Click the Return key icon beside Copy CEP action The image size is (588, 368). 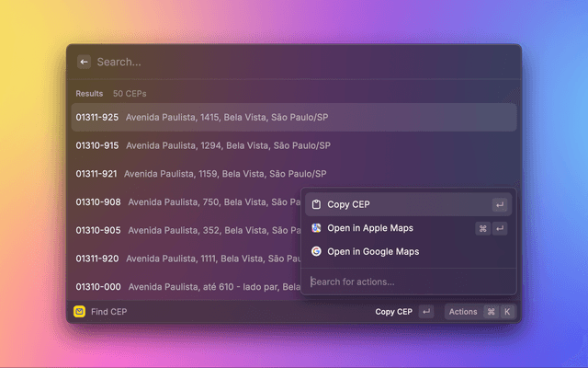pos(499,204)
